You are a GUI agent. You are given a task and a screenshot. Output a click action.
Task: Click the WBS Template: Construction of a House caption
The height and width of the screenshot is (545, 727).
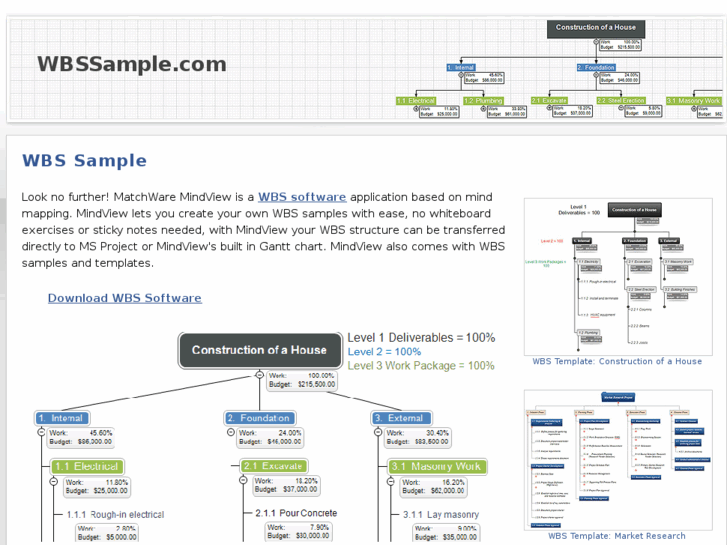coord(617,361)
